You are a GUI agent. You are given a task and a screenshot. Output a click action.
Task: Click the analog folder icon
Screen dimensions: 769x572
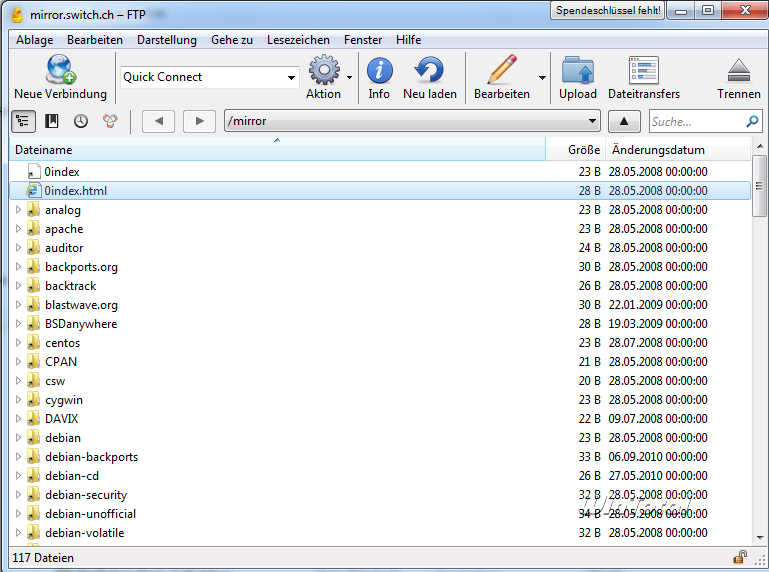pyautogui.click(x=33, y=209)
